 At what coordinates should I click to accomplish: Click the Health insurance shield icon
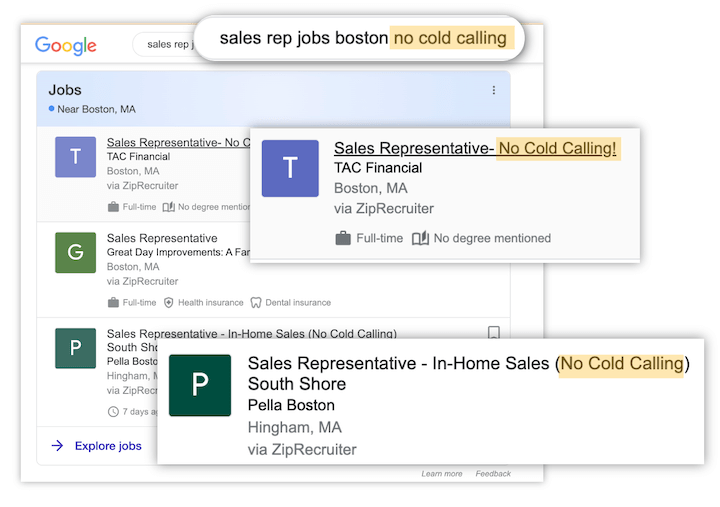pos(169,302)
